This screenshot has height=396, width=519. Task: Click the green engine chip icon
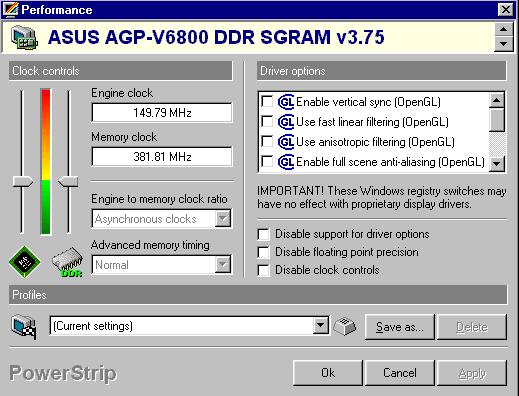25,262
